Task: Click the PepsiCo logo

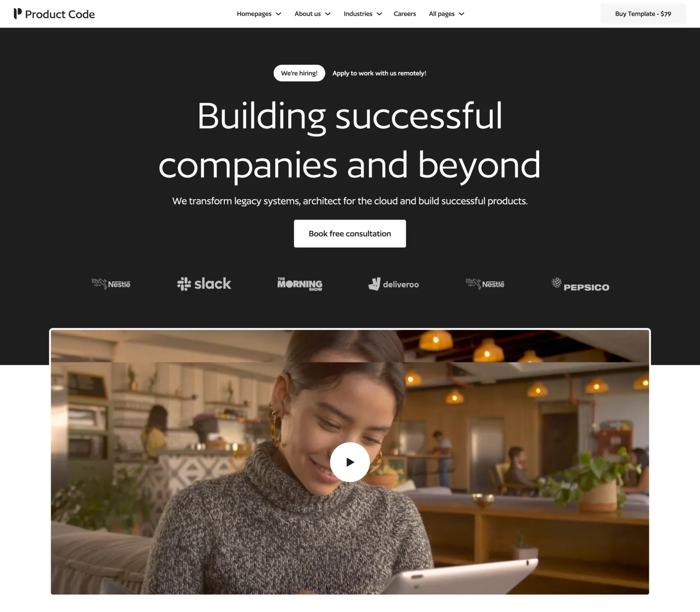Action: (x=580, y=285)
